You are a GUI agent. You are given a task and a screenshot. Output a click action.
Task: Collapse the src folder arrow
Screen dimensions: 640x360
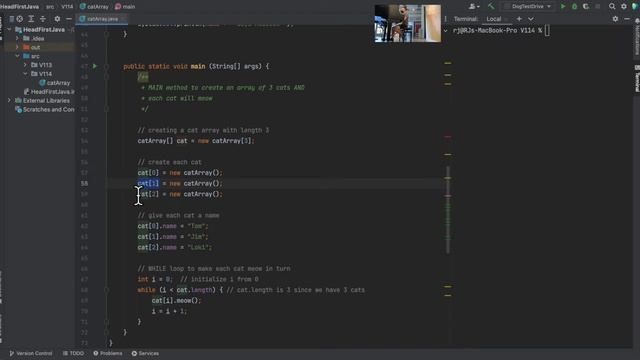coord(17,56)
